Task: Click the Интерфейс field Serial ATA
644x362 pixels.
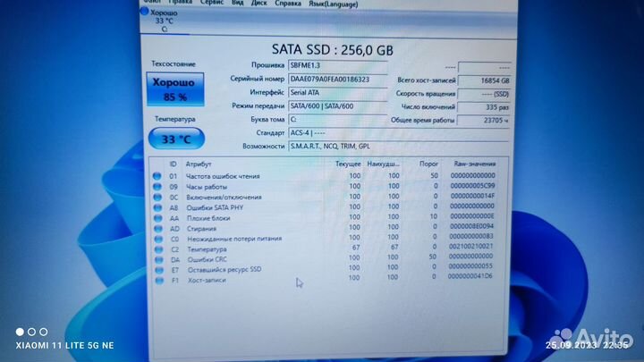Action: (x=337, y=93)
